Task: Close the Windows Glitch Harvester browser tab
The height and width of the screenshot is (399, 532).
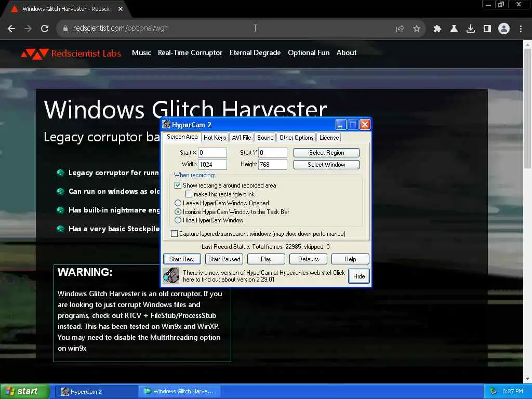Action: (121, 9)
